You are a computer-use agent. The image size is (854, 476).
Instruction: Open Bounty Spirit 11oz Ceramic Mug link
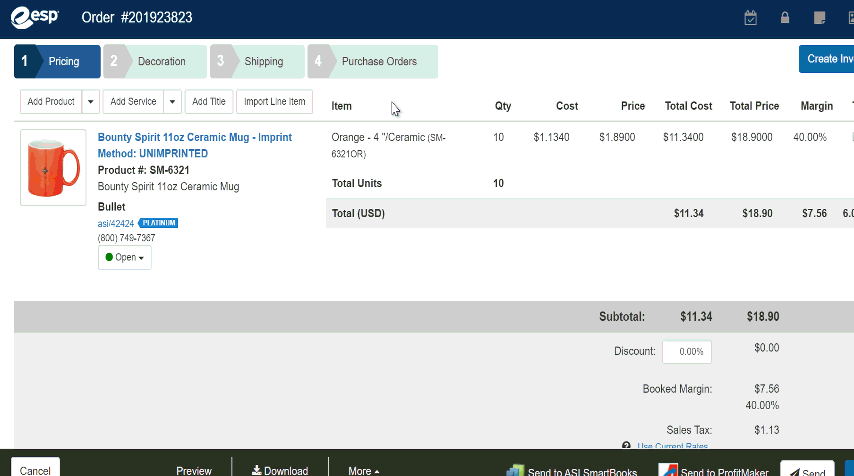(x=194, y=145)
